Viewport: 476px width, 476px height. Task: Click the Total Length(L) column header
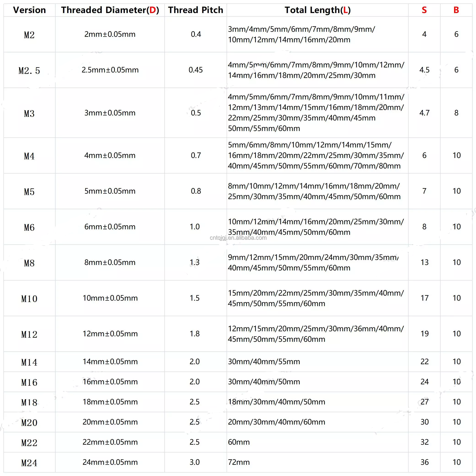318,10
